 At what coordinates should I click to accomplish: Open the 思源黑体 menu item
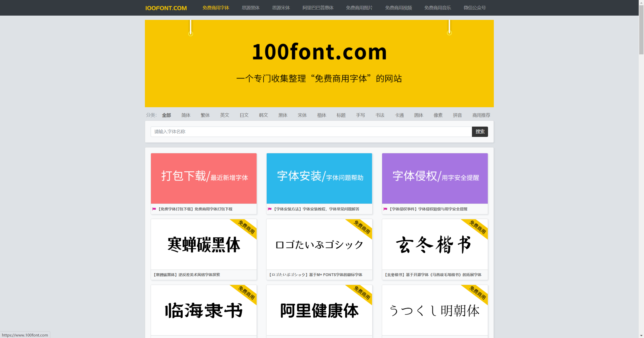tap(250, 8)
